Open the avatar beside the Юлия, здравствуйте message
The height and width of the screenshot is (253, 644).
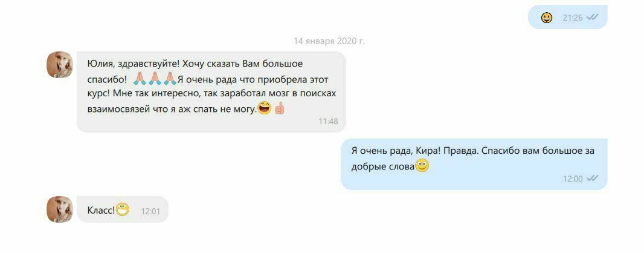pos(60,65)
